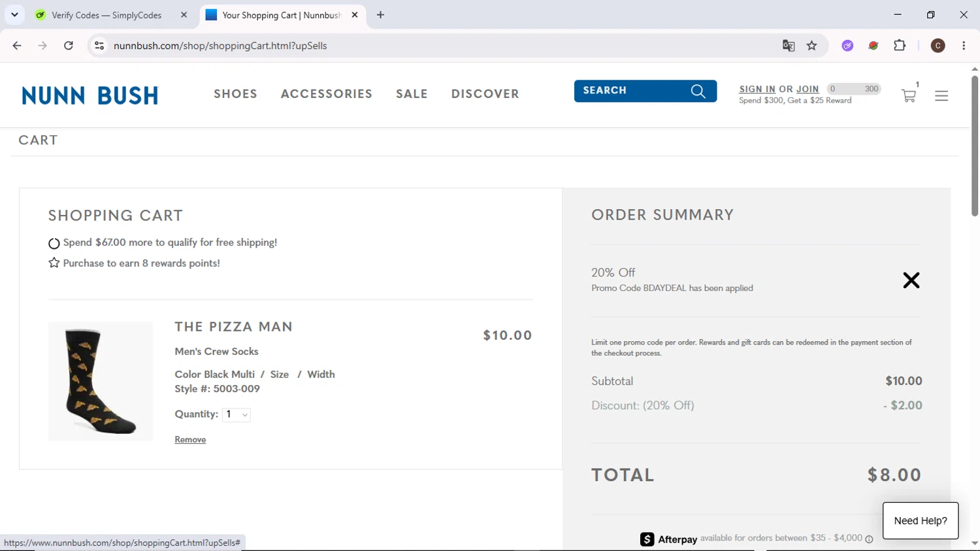Click the Subtotal $10.00 value
Image resolution: width=980 pixels, height=551 pixels.
904,381
